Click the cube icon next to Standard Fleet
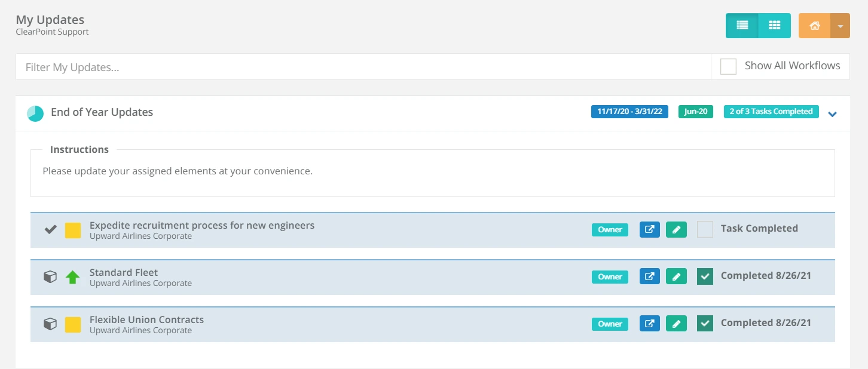 pyautogui.click(x=50, y=276)
